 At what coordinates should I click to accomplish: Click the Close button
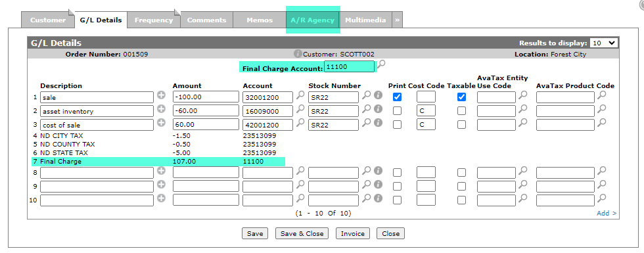[390, 233]
